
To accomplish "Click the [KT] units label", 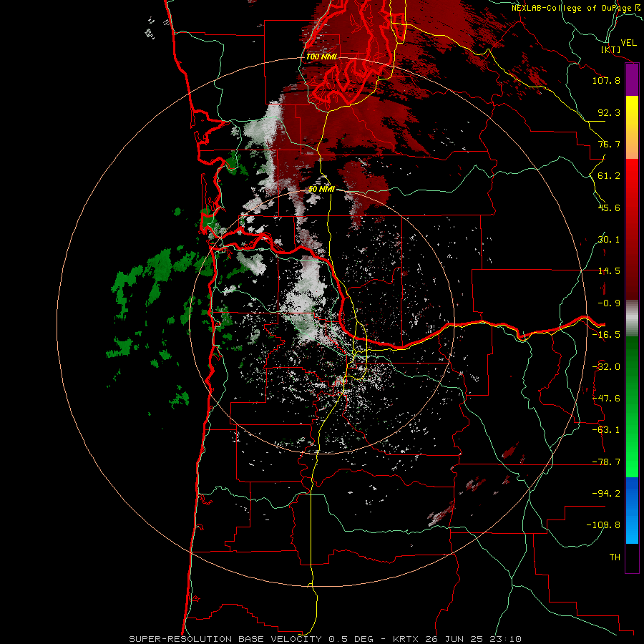I will pyautogui.click(x=611, y=49).
